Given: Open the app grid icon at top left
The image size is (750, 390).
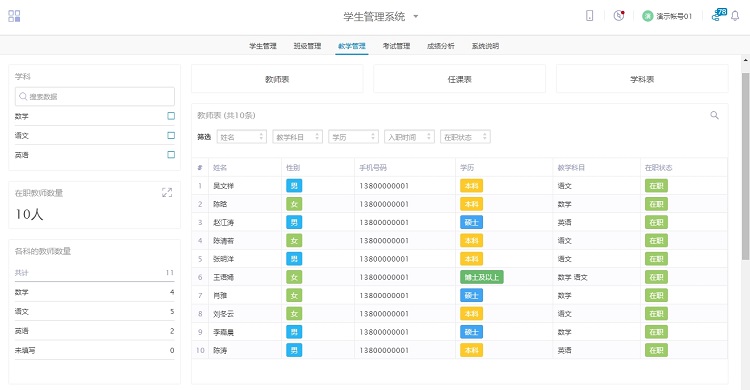Looking at the screenshot, I should (14, 16).
